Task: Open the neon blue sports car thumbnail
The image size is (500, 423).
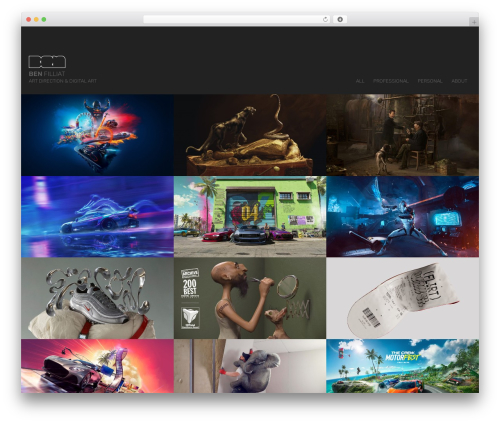Action: tap(97, 217)
